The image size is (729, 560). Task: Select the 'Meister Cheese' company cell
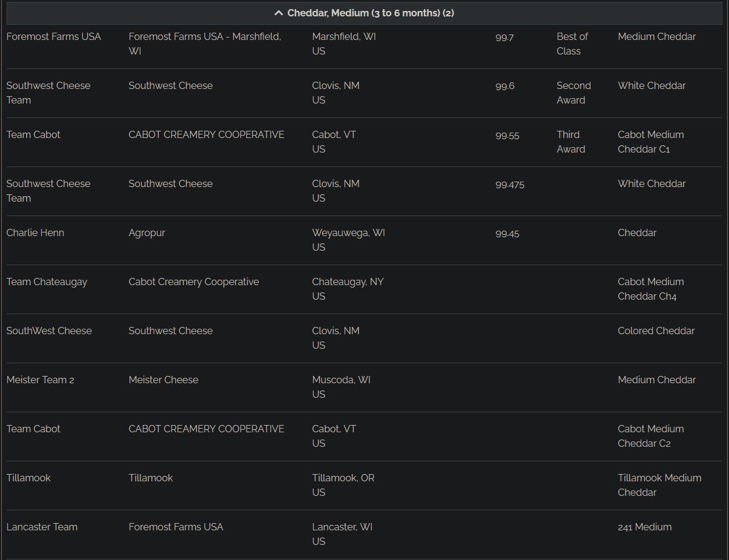pos(163,380)
